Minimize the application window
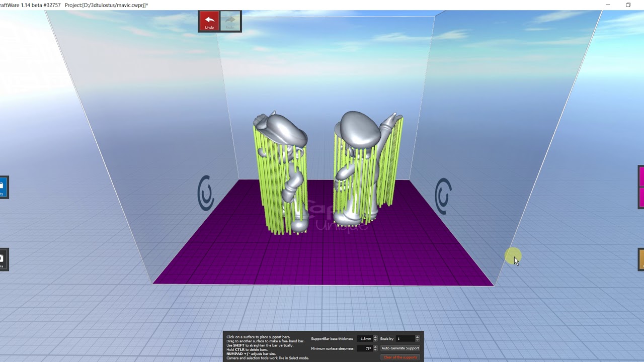Screen dimensions: 644x362 608,5
